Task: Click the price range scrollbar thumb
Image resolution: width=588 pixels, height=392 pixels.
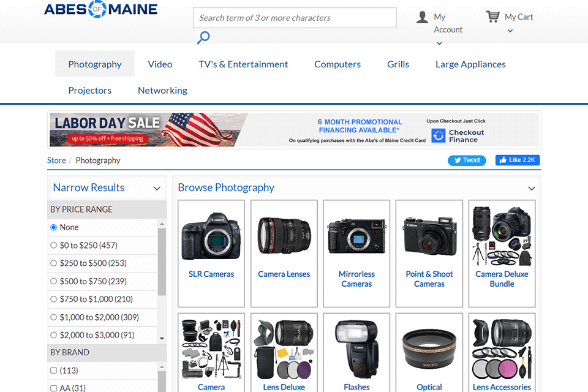Action: pos(162,262)
